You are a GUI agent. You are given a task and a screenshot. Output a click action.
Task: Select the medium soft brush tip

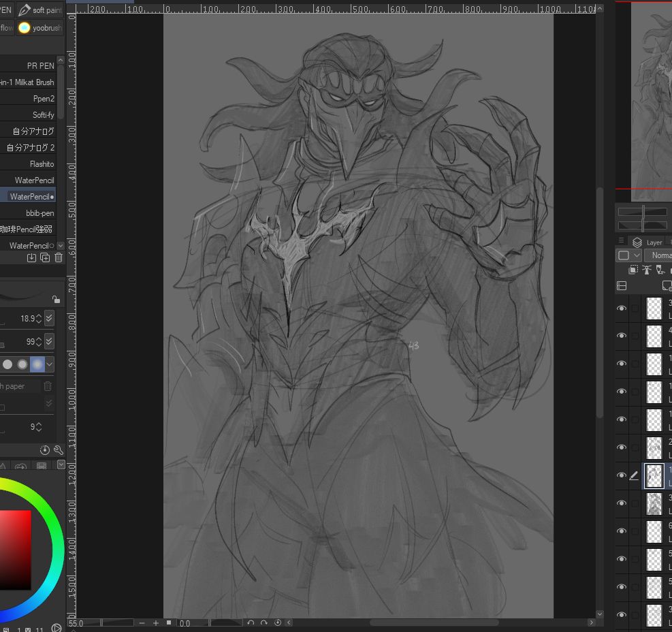point(22,364)
